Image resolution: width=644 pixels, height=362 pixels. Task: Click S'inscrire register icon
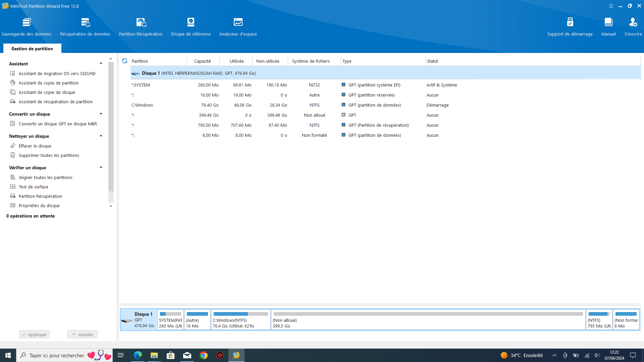coord(633,27)
